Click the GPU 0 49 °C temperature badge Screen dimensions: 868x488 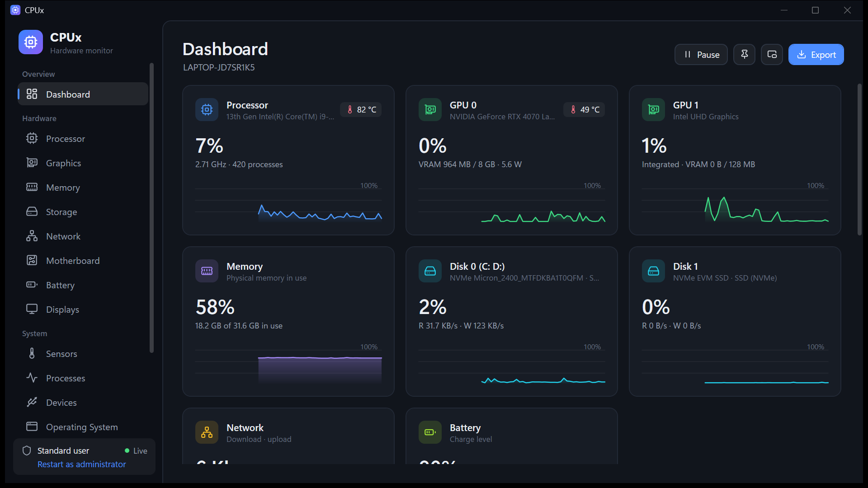[x=584, y=109]
